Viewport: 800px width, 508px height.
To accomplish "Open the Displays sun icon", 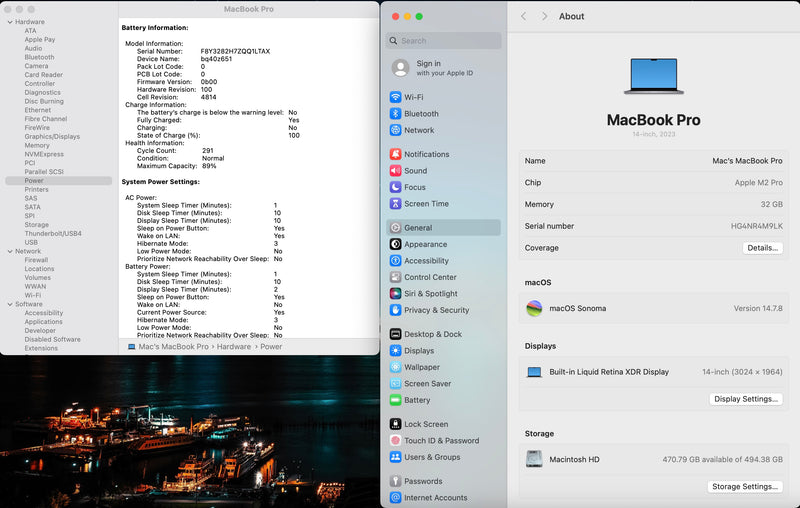I will tap(395, 350).
